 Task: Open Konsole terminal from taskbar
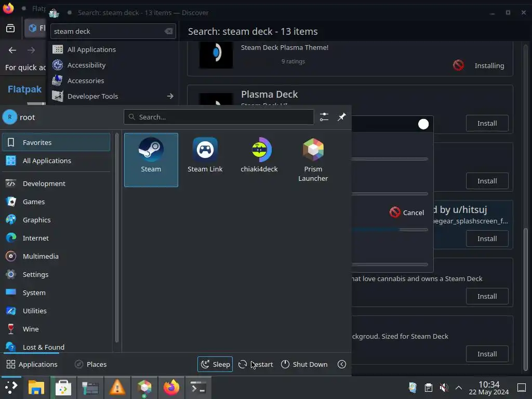[198, 387]
